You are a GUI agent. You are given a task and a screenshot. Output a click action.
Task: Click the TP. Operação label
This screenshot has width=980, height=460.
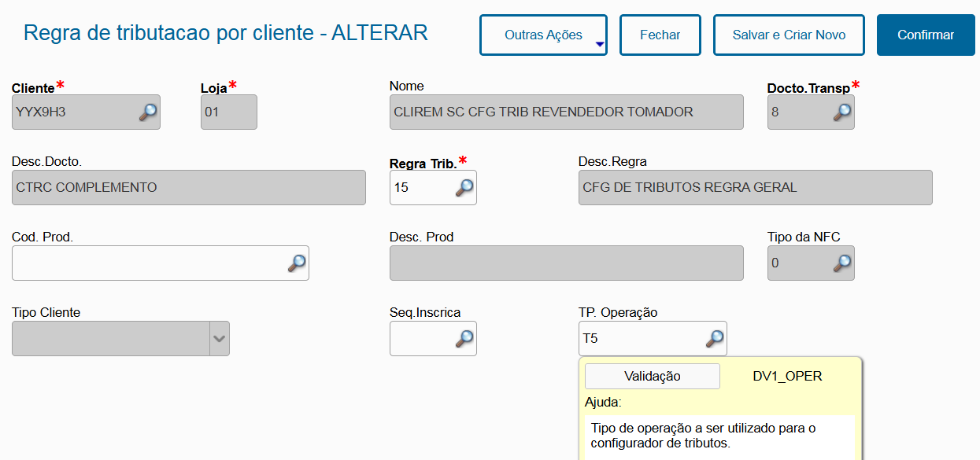tap(618, 313)
